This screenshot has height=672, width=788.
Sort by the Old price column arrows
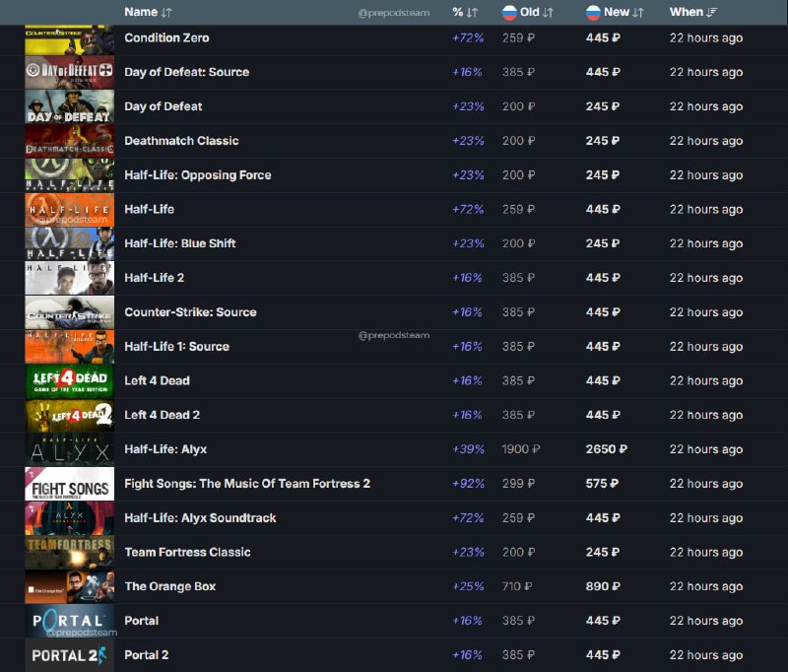(548, 13)
